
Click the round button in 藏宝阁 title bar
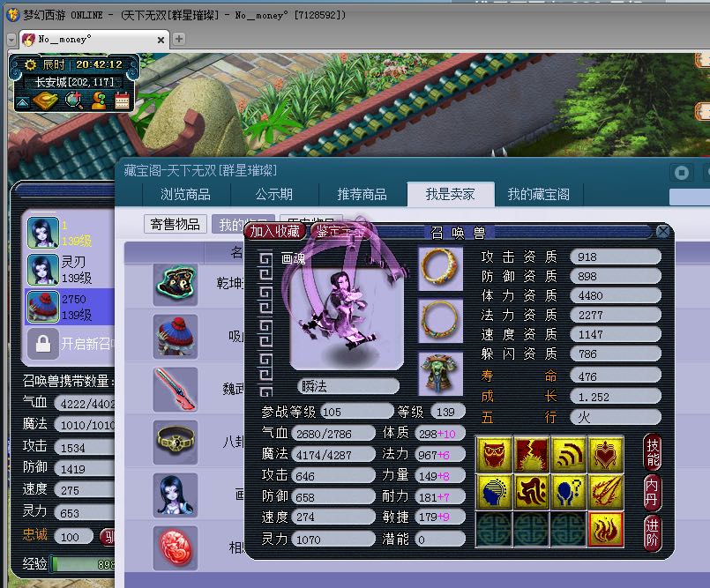click(x=682, y=172)
